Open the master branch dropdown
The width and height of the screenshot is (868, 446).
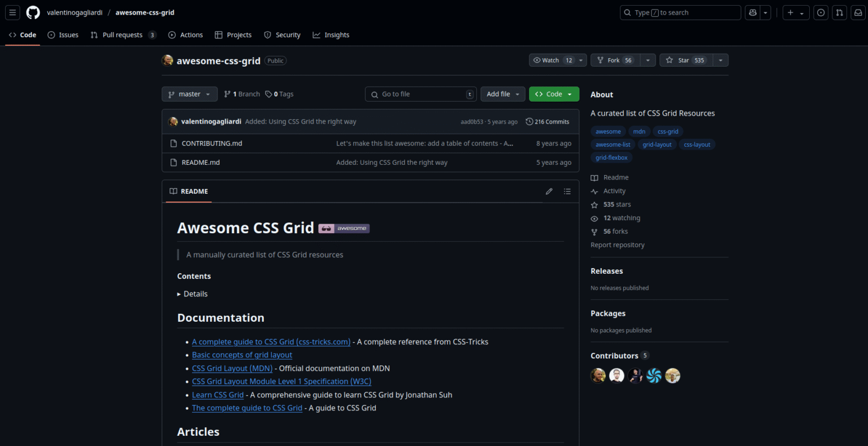pyautogui.click(x=189, y=94)
